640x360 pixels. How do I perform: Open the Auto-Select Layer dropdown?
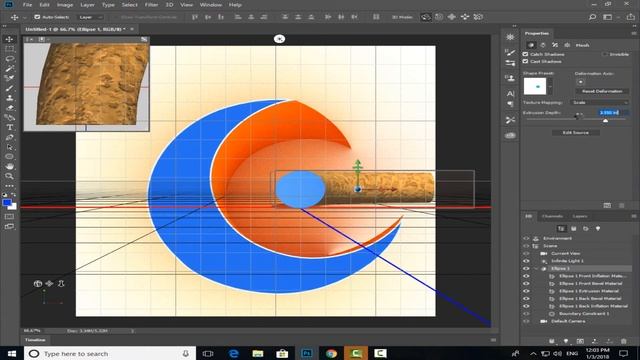coord(90,17)
